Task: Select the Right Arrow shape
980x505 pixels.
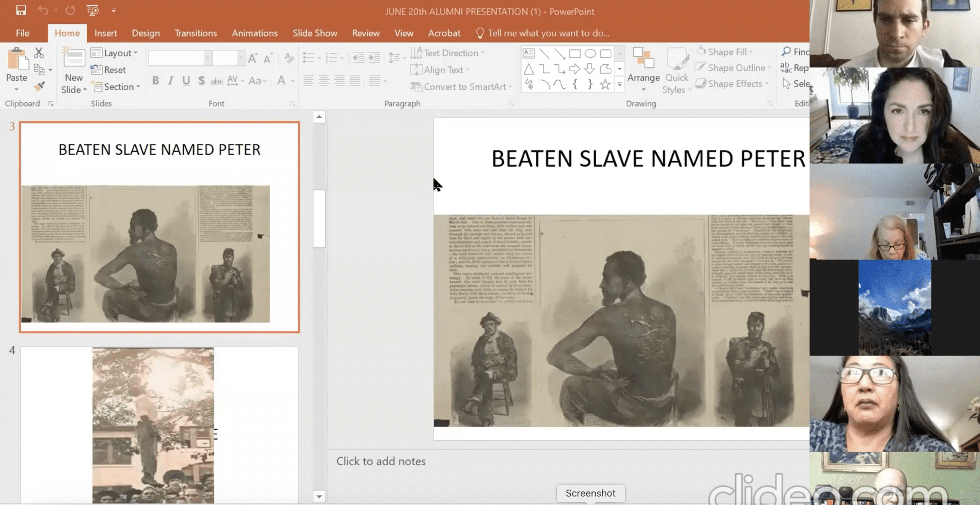Action: pyautogui.click(x=575, y=69)
